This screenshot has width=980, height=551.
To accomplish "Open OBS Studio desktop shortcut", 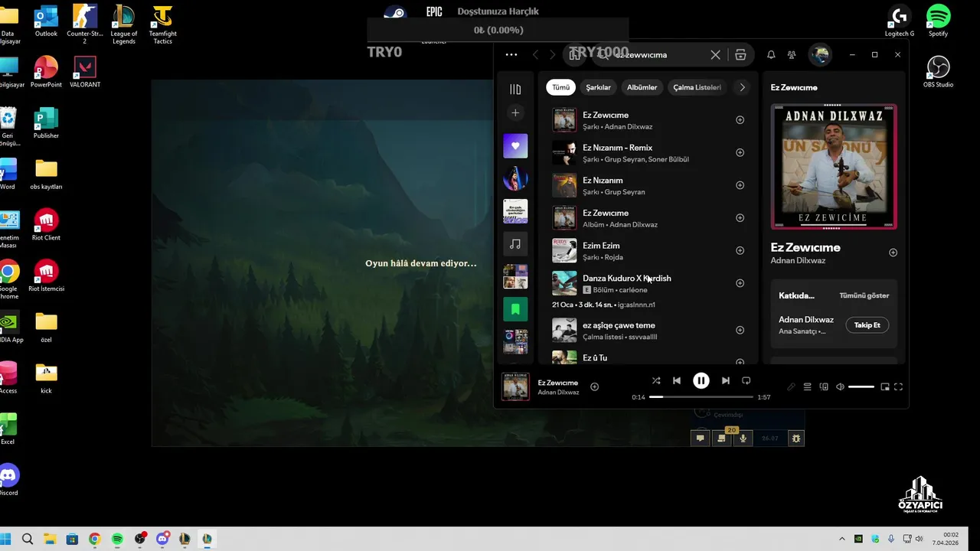I will pos(938,72).
